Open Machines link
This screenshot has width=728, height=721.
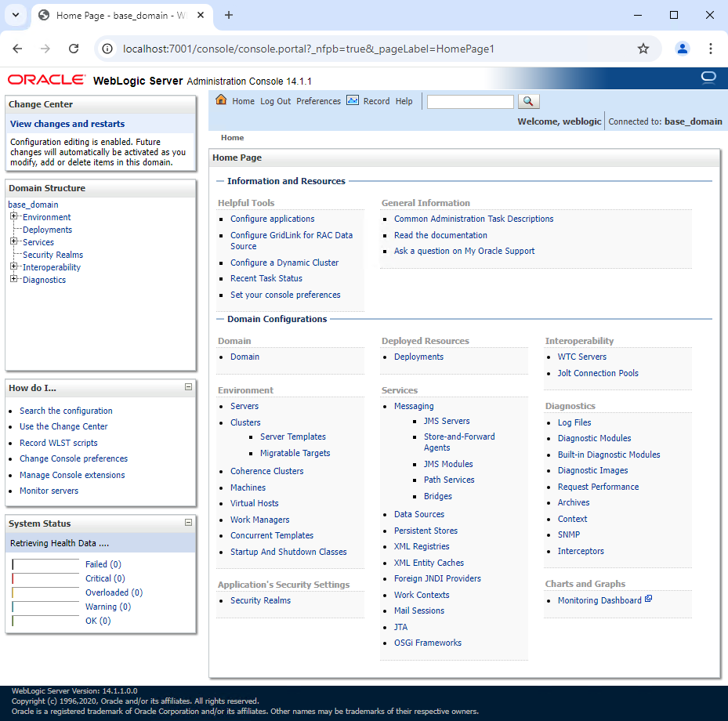click(x=248, y=487)
